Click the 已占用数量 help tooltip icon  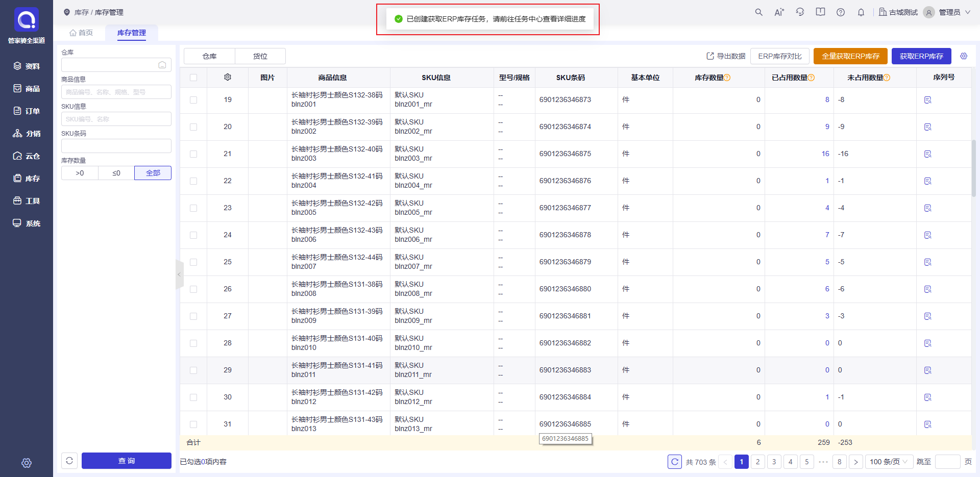tap(811, 78)
